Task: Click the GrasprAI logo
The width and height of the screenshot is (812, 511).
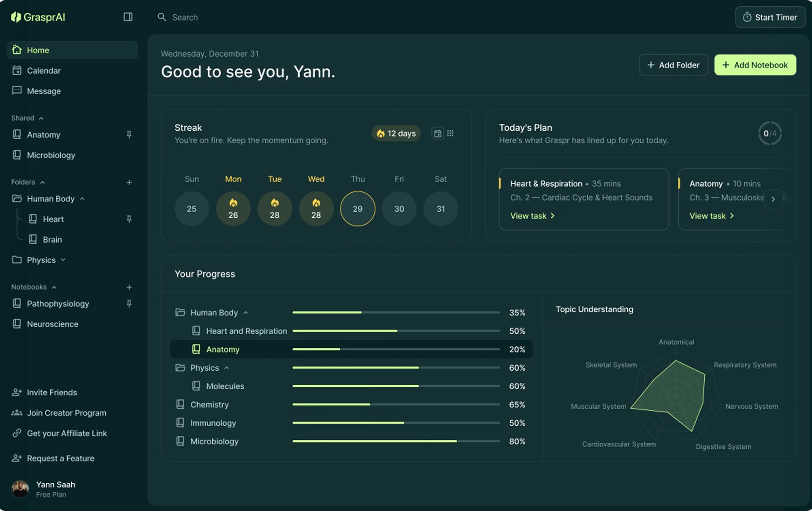Action: (38, 17)
